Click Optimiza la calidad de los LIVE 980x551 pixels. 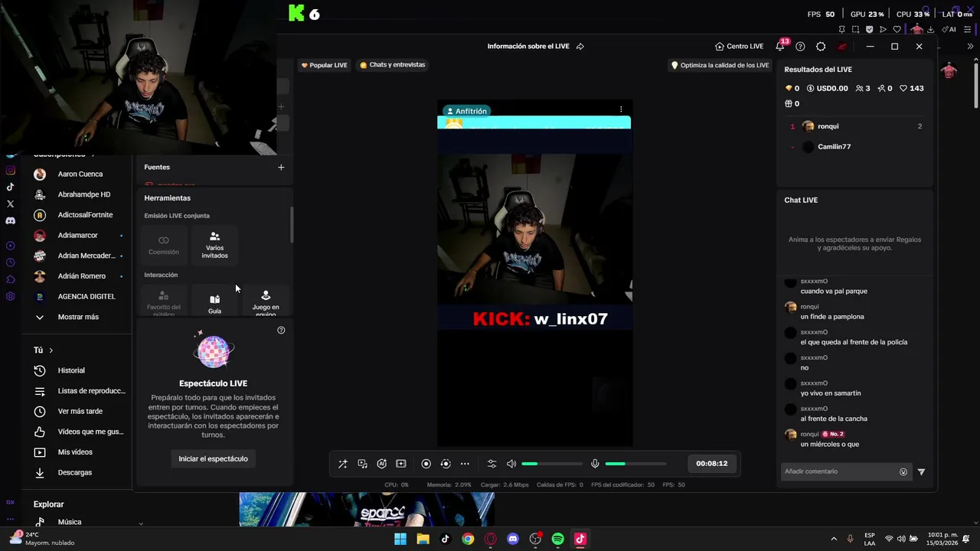point(720,65)
